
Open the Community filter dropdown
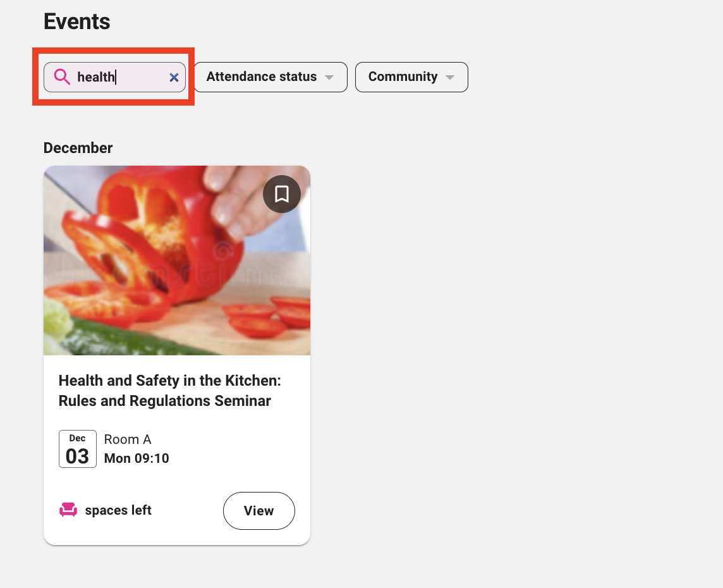coord(403,77)
